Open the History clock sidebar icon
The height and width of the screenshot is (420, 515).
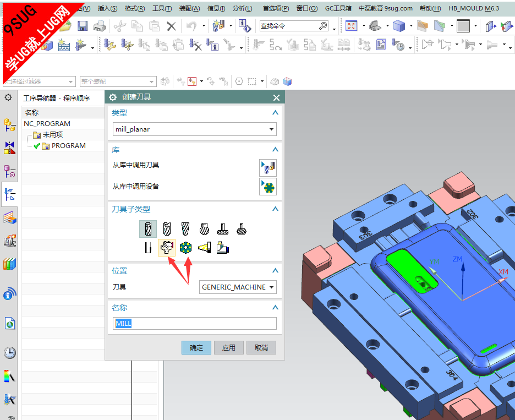tap(10, 353)
